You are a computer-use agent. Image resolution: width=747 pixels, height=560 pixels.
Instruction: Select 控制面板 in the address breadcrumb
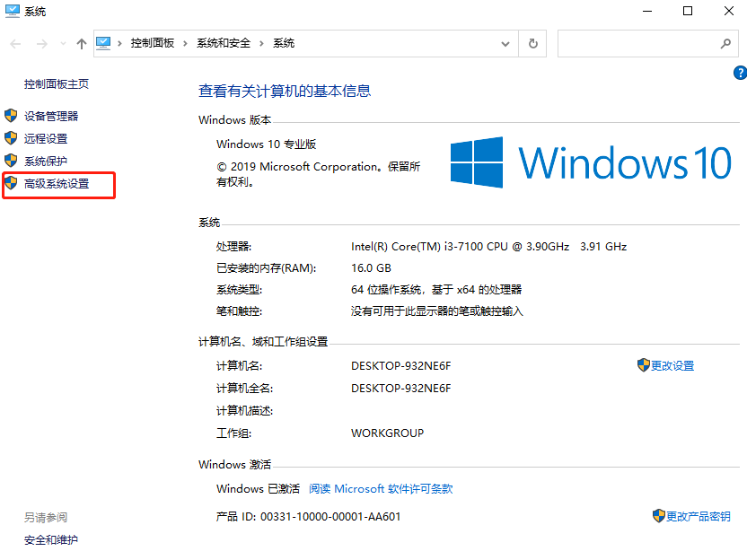[153, 43]
